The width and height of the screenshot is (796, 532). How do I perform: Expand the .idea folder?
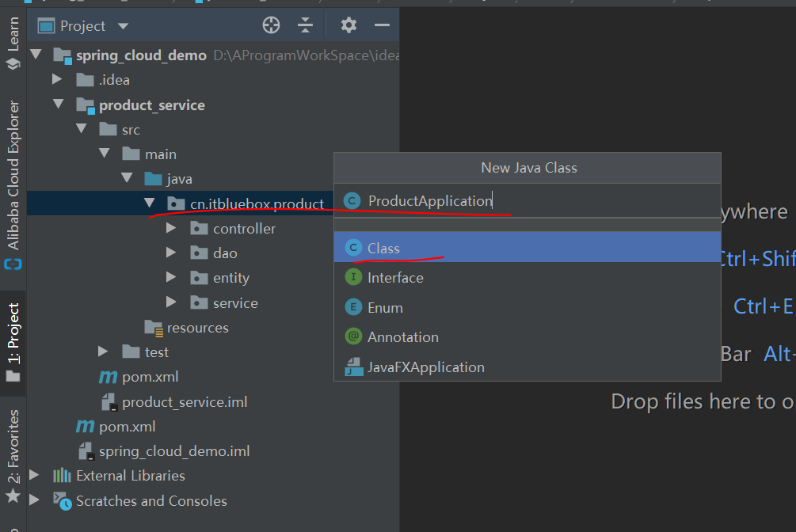(x=57, y=79)
